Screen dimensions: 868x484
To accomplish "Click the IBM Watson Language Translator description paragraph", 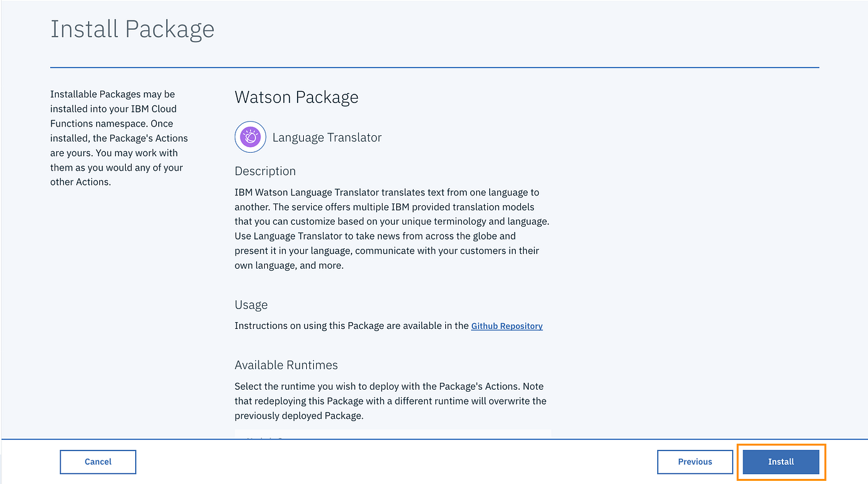I will (392, 229).
